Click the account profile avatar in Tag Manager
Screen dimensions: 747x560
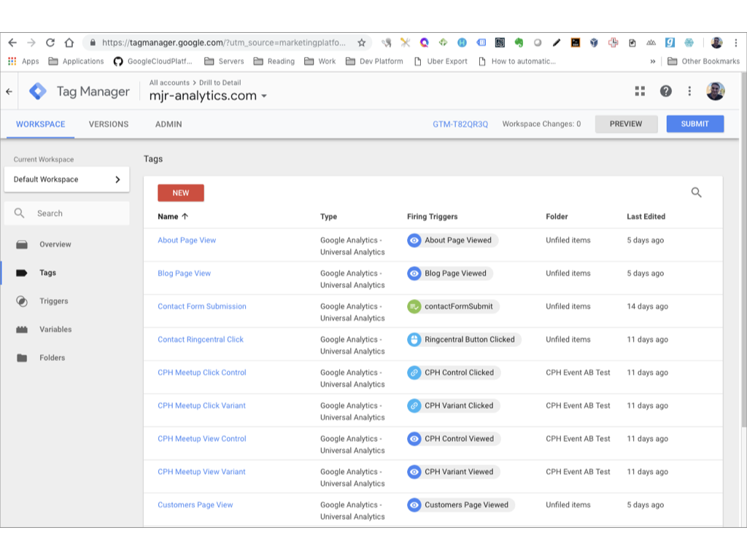pyautogui.click(x=715, y=91)
